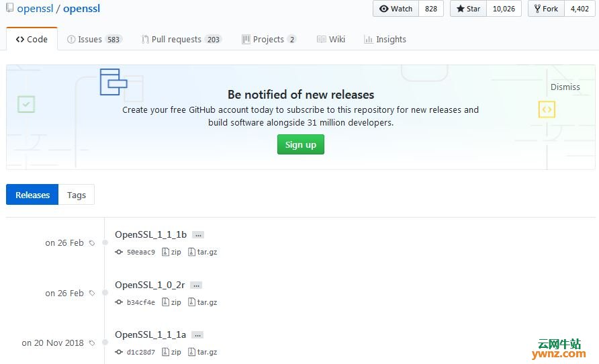Open the Pull requests tab
The width and height of the screenshot is (599, 364).
(181, 40)
